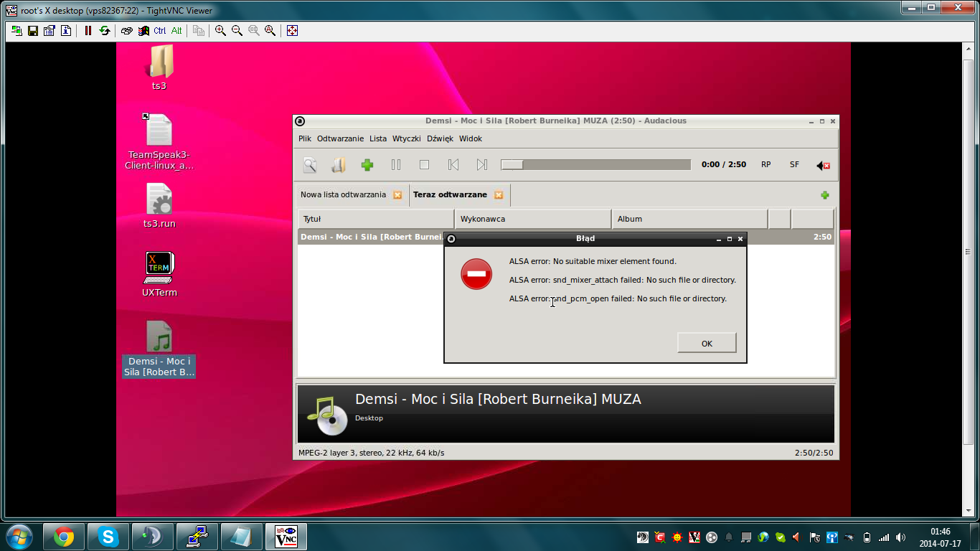Open files using the folder icon in Audacious
The height and width of the screenshot is (551, 980).
tap(339, 165)
